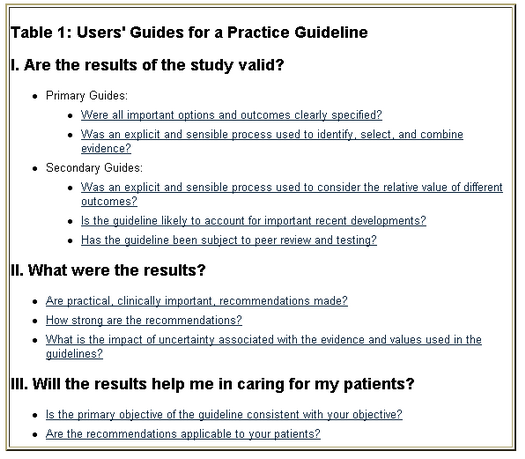Follow 'account for important recent developments' link
This screenshot has width=525, height=459.
coord(253,221)
